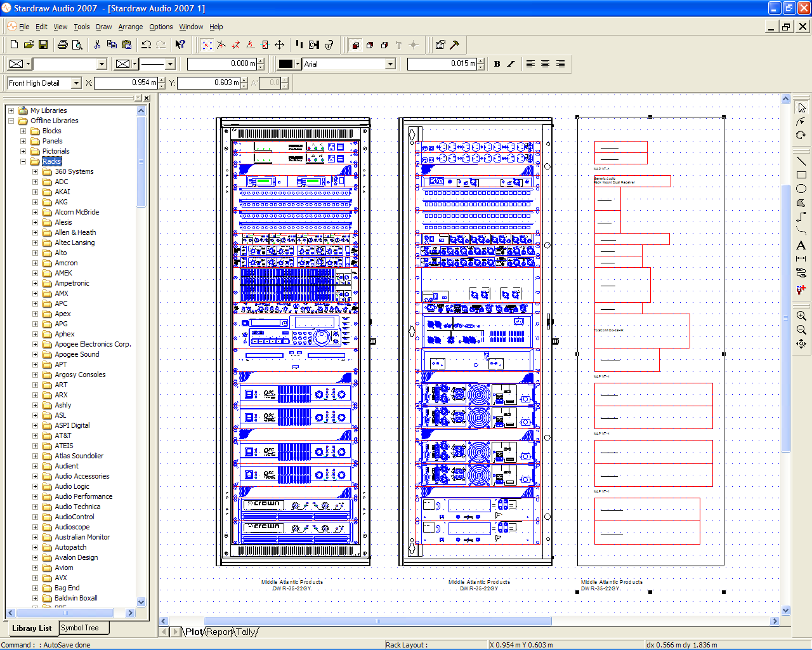This screenshot has height=650, width=812.
Task: Select the Dimension tool
Action: [x=801, y=258]
